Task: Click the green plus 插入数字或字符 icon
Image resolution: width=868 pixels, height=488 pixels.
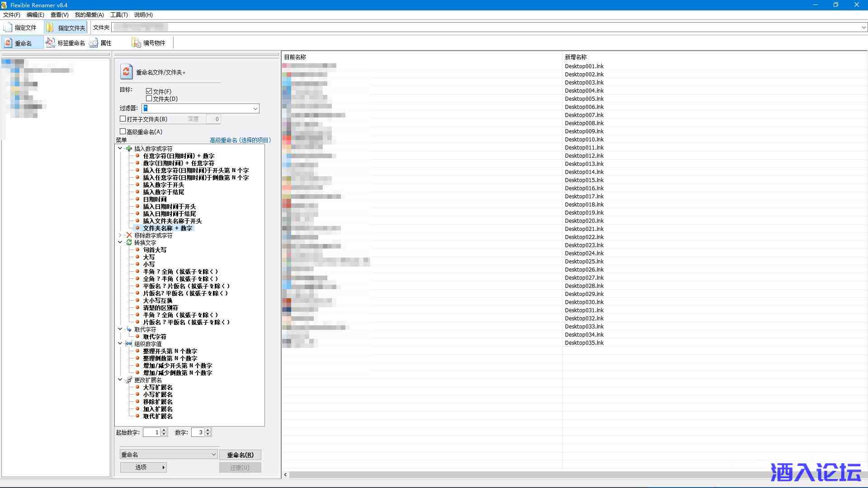Action: (129, 149)
